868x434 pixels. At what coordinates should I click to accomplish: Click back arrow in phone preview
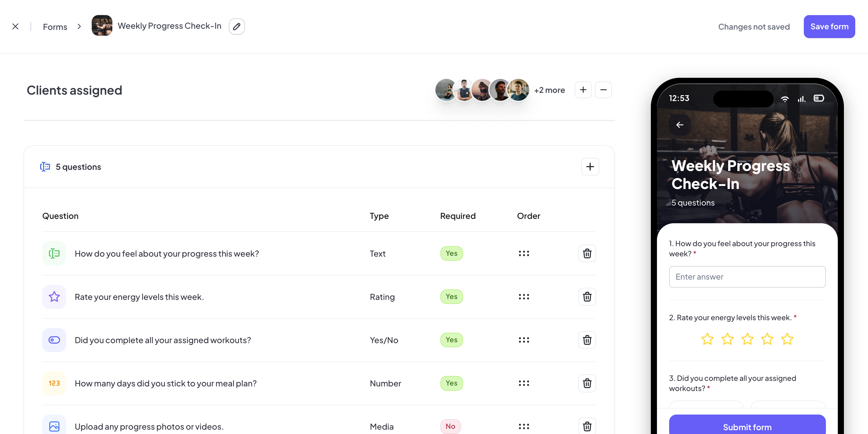(680, 125)
